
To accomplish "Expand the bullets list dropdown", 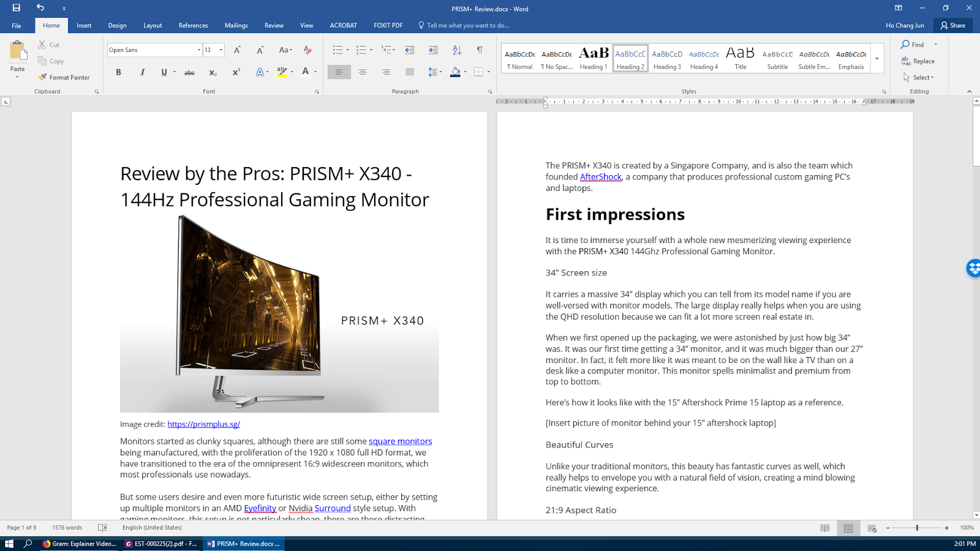I will [347, 50].
